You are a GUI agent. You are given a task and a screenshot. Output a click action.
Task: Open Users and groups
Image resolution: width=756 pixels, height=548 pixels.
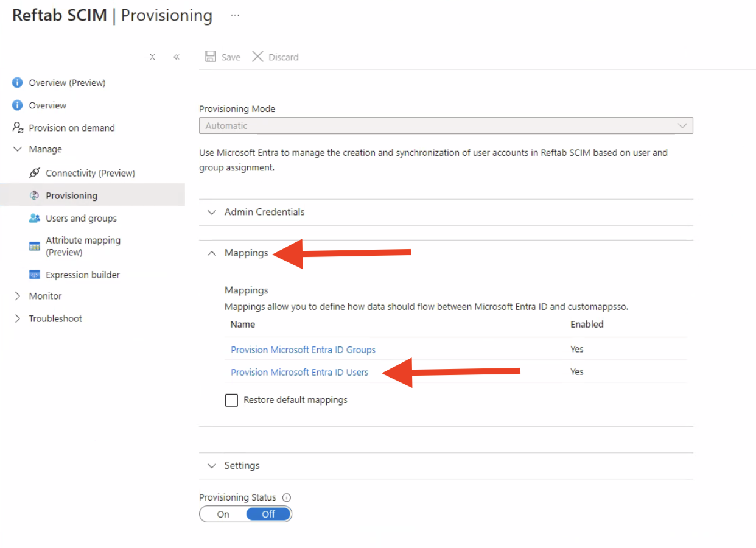click(81, 218)
